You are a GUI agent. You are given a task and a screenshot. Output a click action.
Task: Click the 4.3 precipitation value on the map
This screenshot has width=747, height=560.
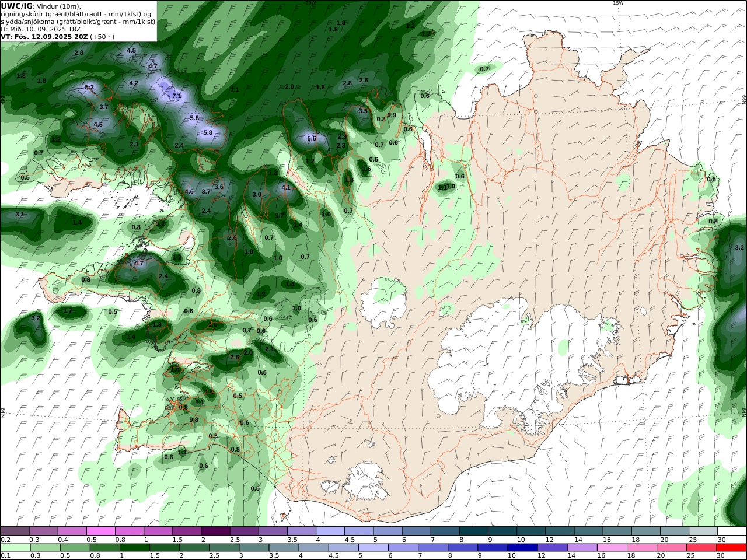pyautogui.click(x=98, y=124)
